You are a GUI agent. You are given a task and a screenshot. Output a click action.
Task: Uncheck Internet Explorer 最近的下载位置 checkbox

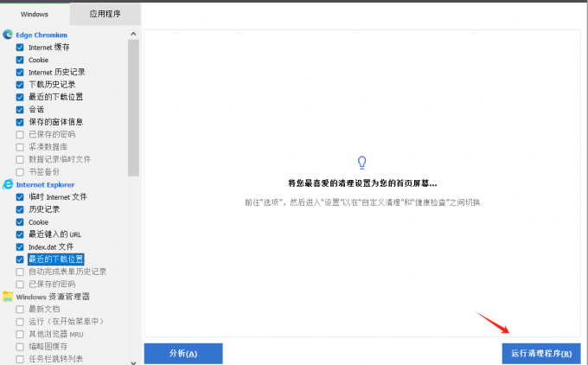click(x=20, y=259)
